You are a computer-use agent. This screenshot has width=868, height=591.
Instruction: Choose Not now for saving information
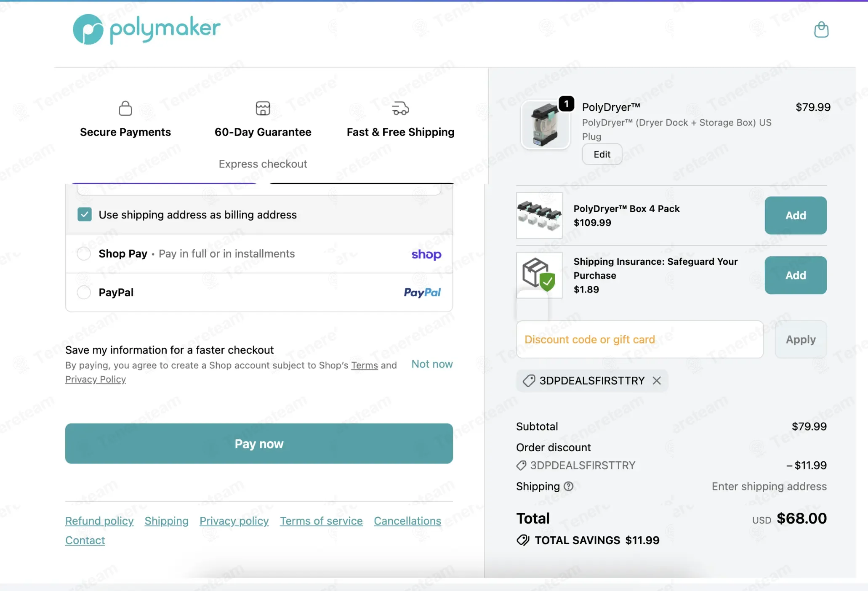click(x=432, y=364)
